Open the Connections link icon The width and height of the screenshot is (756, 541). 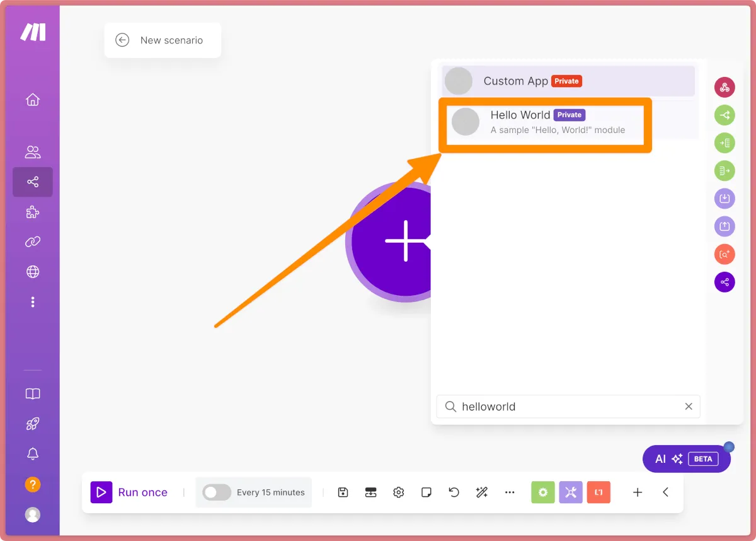[33, 241]
